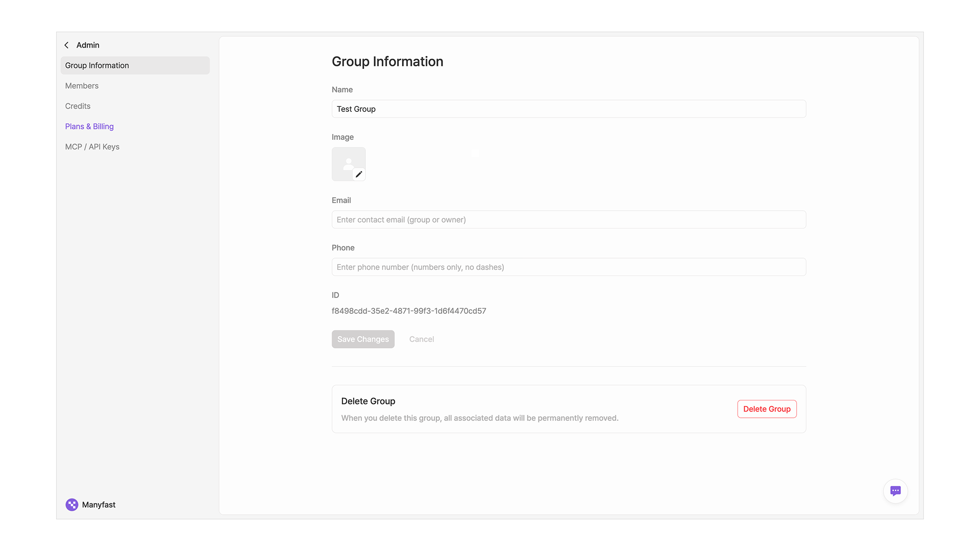
Task: Click the group ID value text
Action: click(408, 311)
